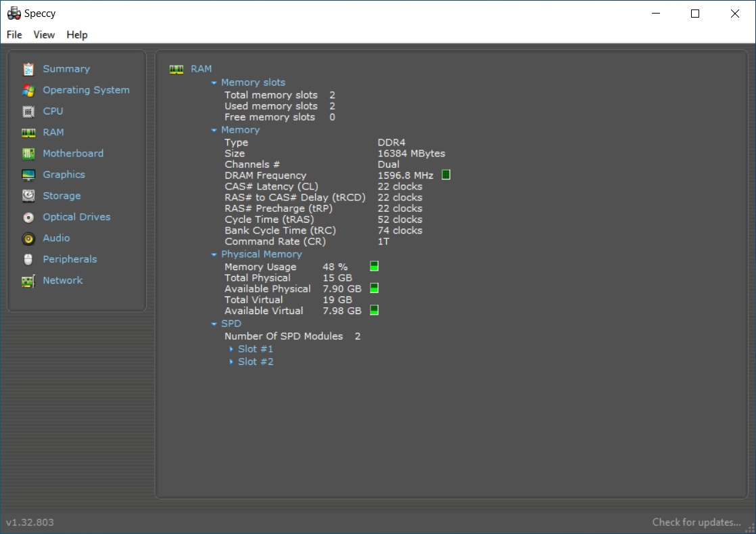This screenshot has height=534, width=756.
Task: Click the Operating System Windows flag icon
Action: [x=28, y=90]
